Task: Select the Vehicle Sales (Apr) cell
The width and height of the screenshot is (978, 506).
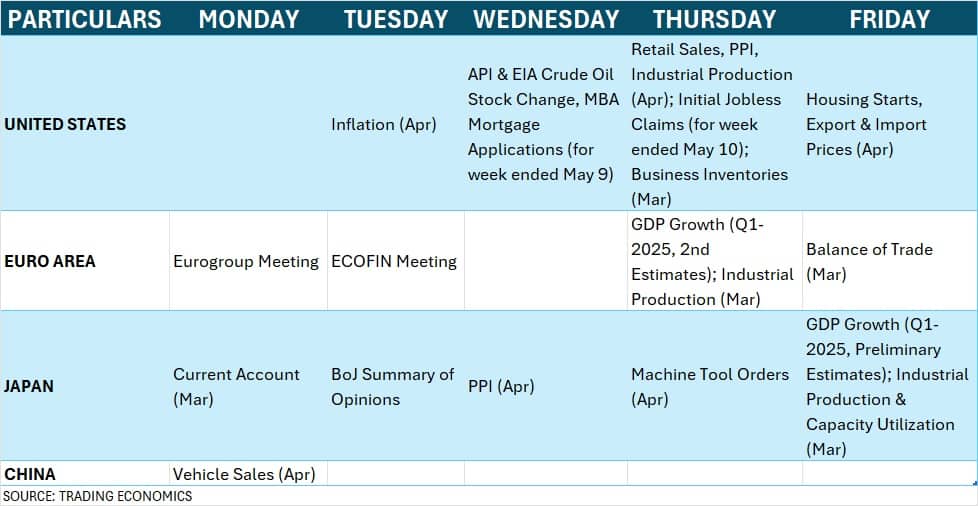Action: coord(248,474)
